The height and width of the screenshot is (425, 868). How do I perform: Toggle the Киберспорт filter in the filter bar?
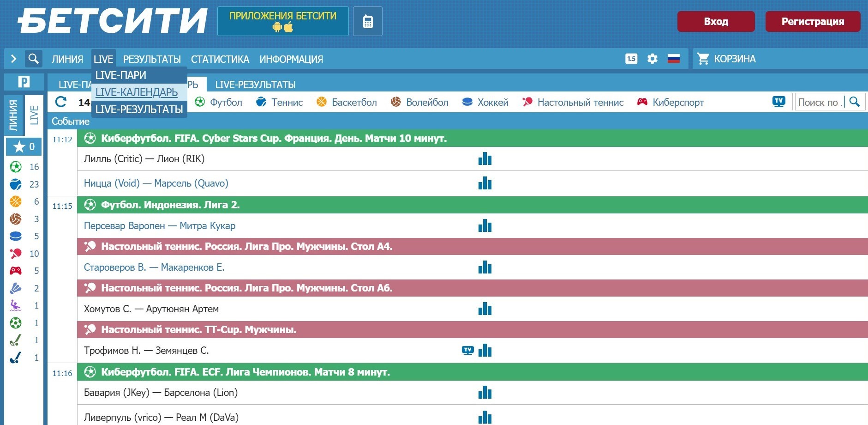670,102
